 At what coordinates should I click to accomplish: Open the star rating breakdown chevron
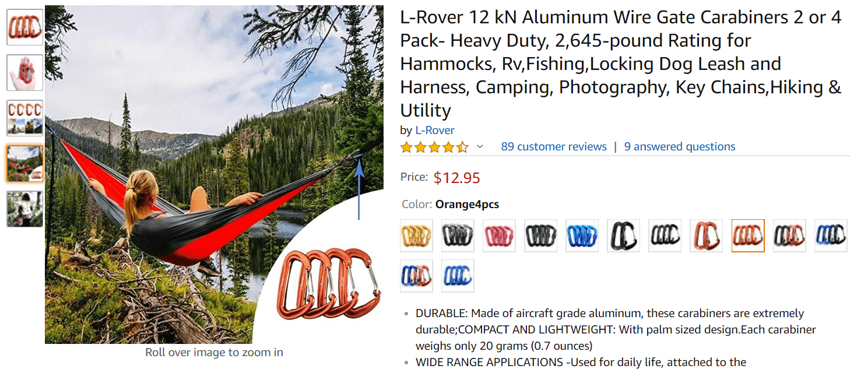coord(480,147)
